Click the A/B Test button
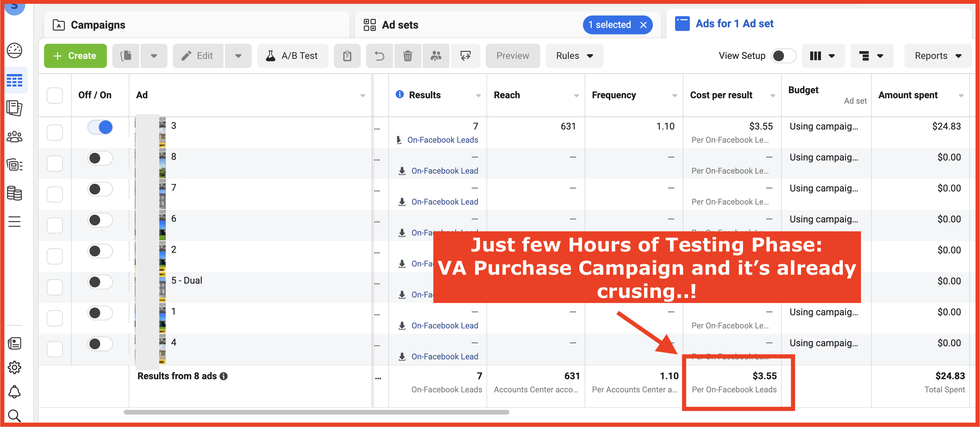 [x=292, y=56]
